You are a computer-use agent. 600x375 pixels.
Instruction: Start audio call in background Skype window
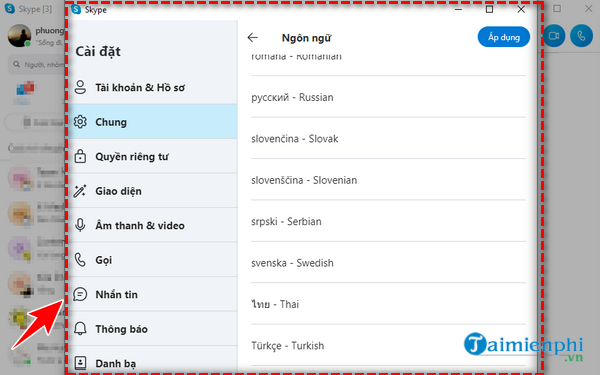(581, 36)
